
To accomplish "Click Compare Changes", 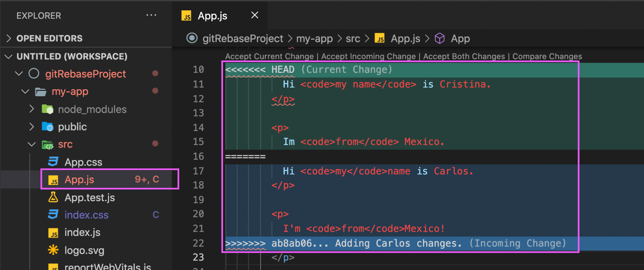I will tap(547, 56).
